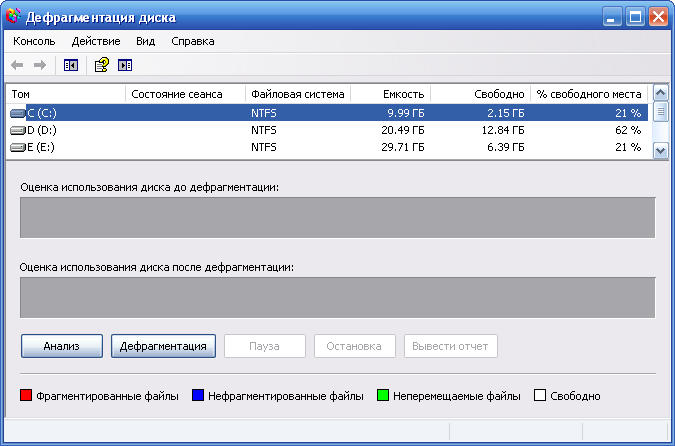Click volume list scrollbar down arrow
Image resolution: width=675 pixels, height=446 pixels.
click(x=661, y=151)
